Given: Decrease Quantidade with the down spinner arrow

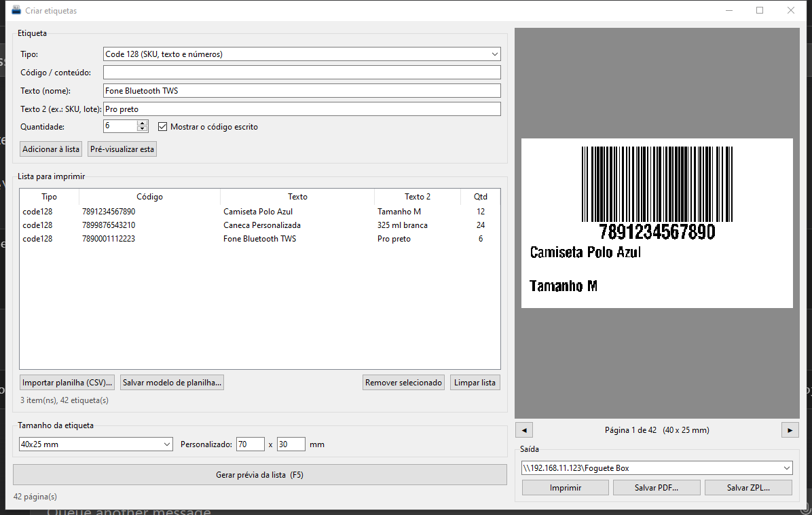Looking at the screenshot, I should click(x=143, y=129).
